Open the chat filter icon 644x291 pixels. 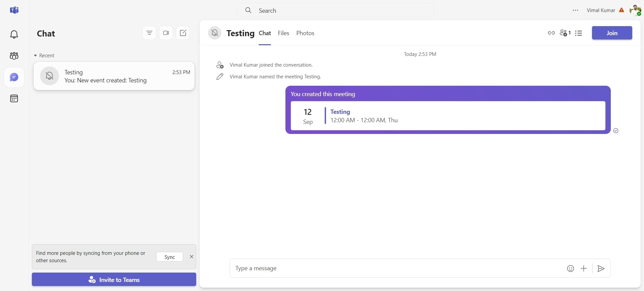pyautogui.click(x=149, y=33)
